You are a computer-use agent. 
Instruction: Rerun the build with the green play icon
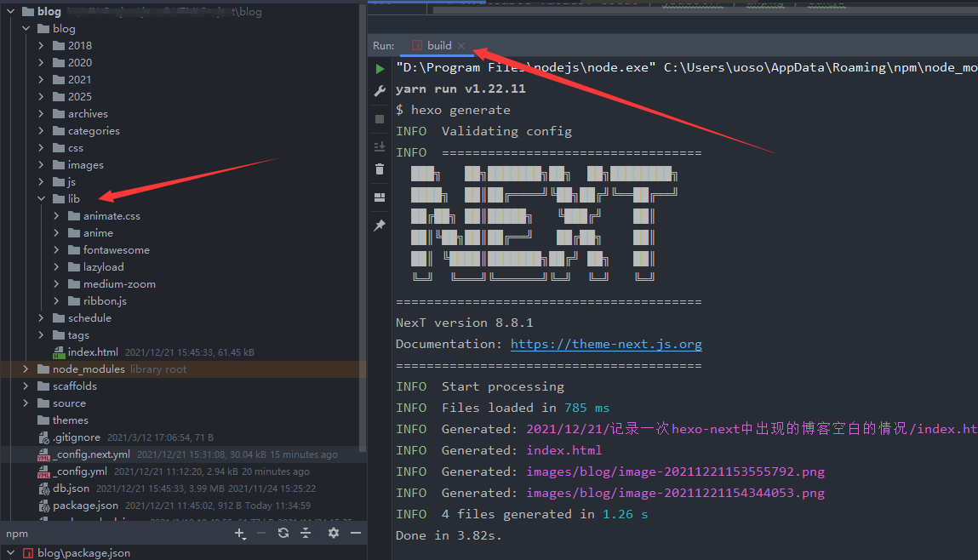pos(380,68)
